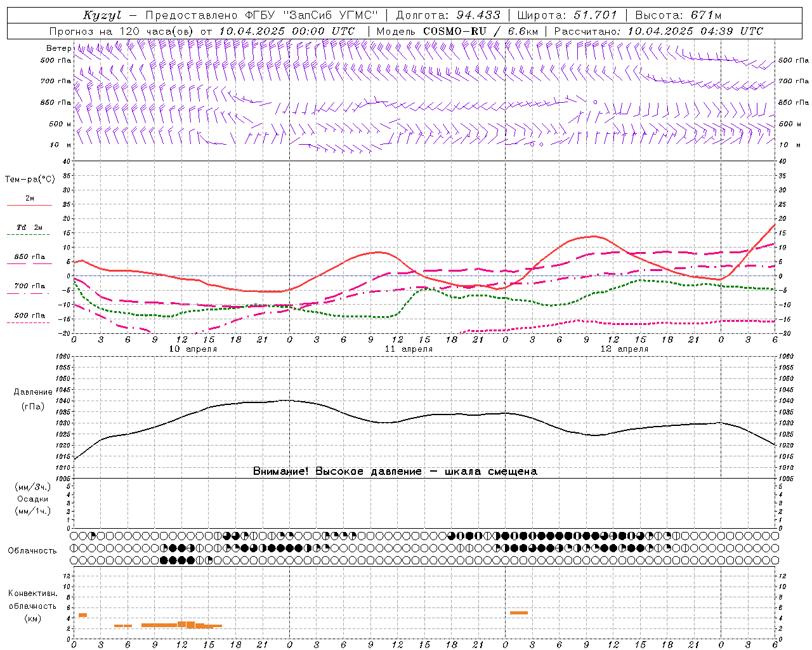Screen dimensions: 812x650
Task: Select the text Предоставлено ФГБУ "ЗапСиб УГМС"
Action: (262, 15)
